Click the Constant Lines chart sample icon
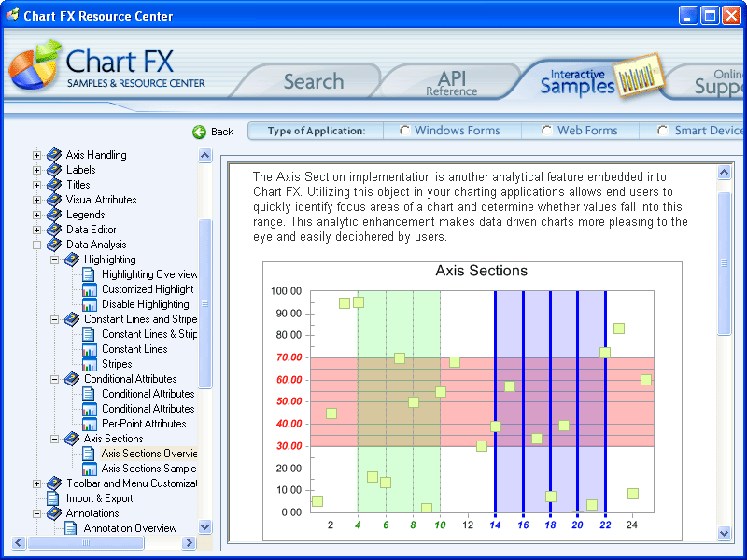747x560 pixels. click(90, 349)
